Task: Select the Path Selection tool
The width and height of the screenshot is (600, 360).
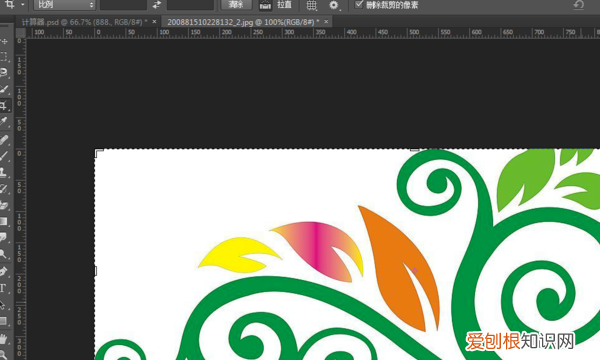Action: click(x=3, y=305)
